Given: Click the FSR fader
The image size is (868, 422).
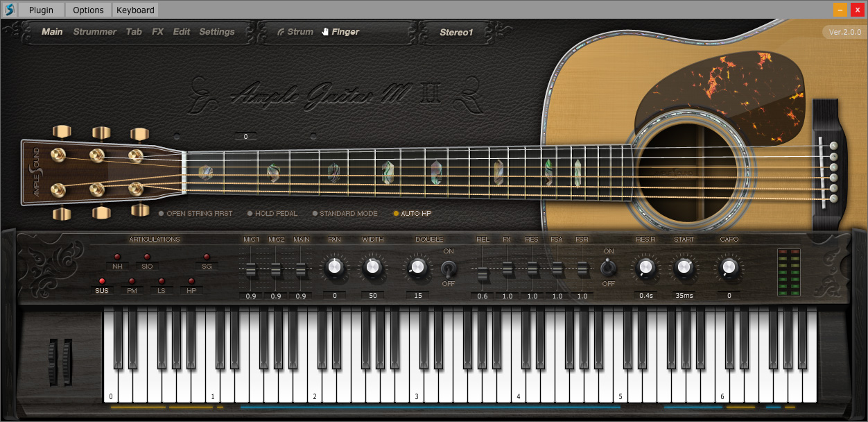Looking at the screenshot, I should tap(582, 269).
